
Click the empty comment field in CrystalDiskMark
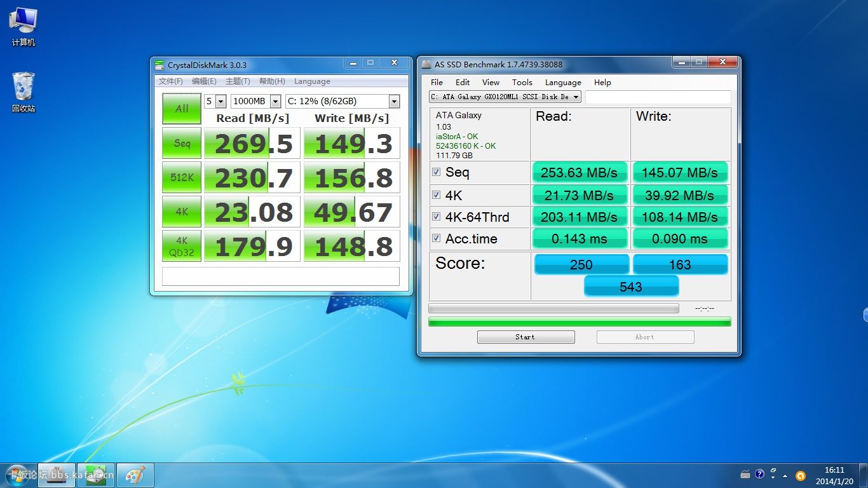click(281, 276)
